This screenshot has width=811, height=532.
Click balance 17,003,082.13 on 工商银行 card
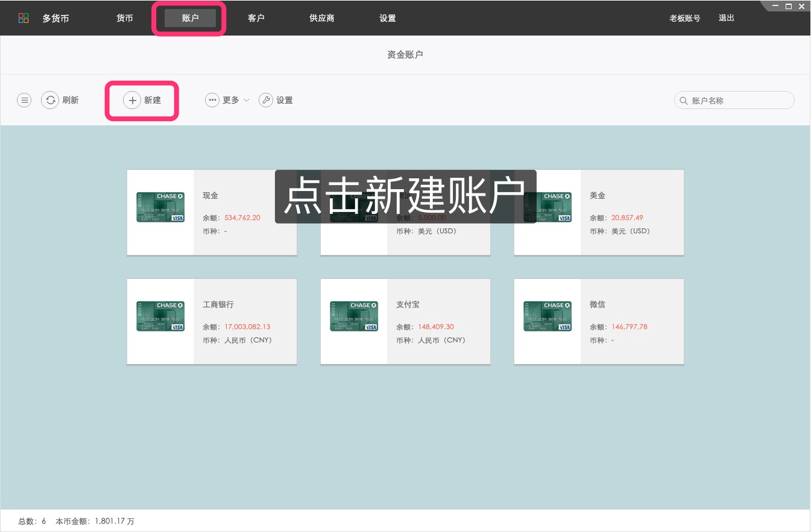[247, 327]
